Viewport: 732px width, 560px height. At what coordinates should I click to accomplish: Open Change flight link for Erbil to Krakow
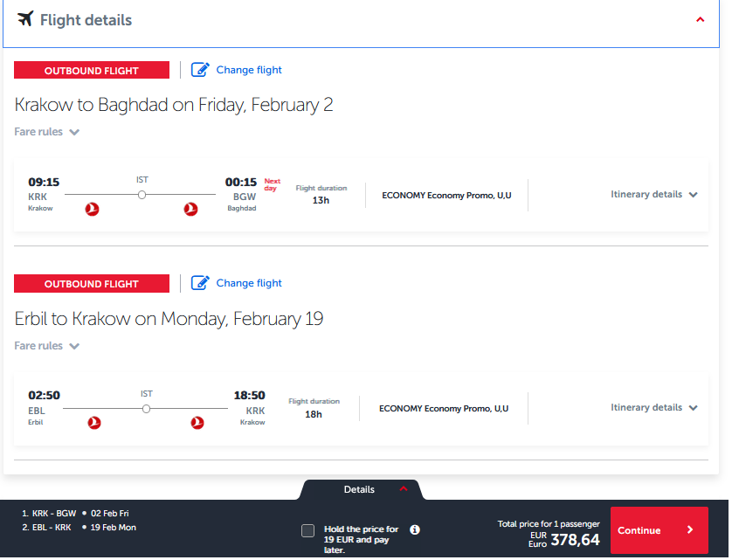click(249, 283)
